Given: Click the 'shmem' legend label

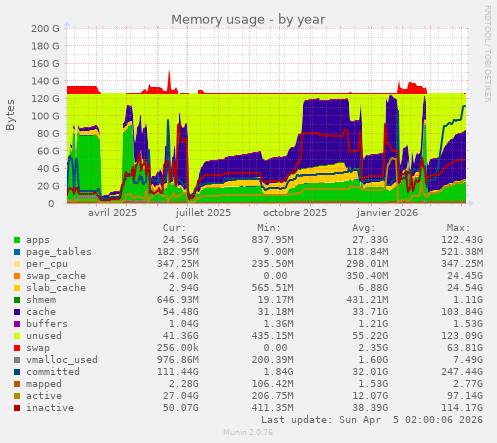Looking at the screenshot, I should click(x=41, y=300).
